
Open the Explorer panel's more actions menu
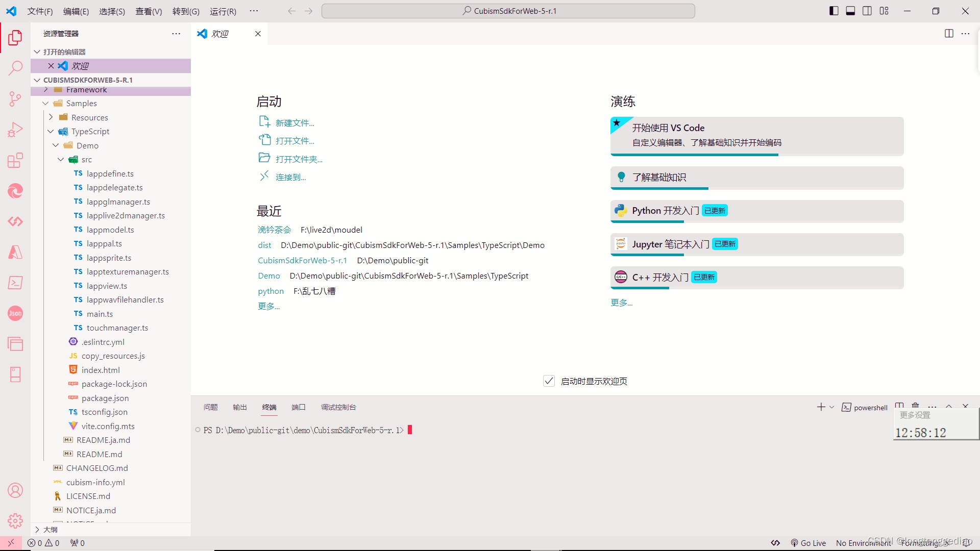[x=176, y=34]
